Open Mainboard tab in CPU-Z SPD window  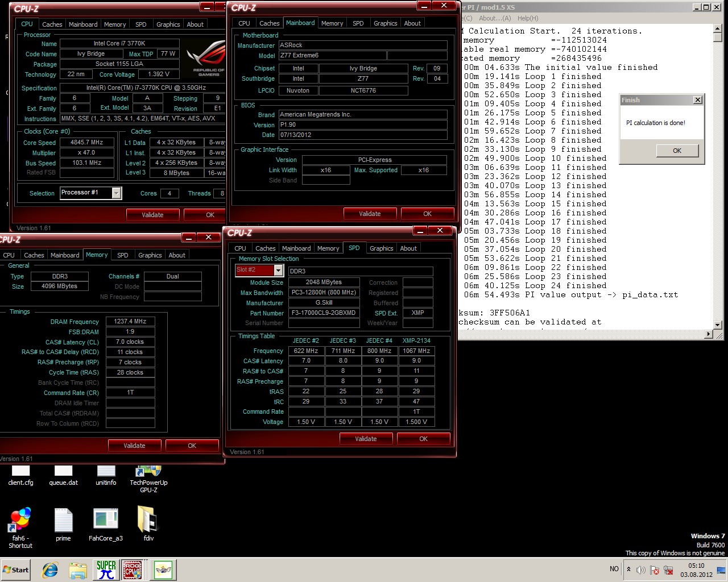(x=296, y=248)
